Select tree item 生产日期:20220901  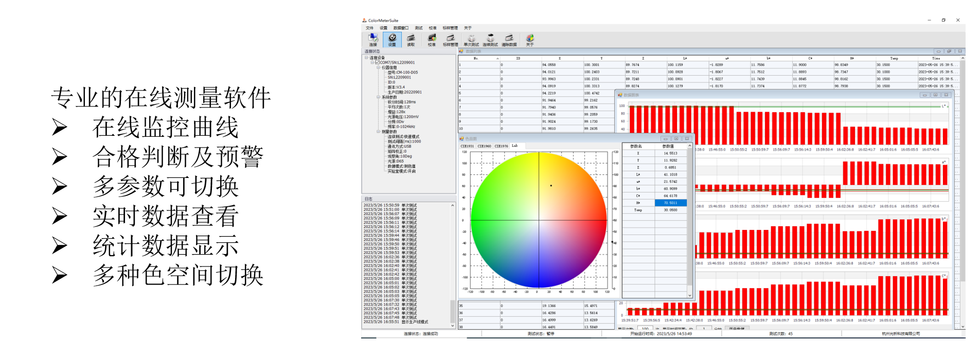coord(405,92)
